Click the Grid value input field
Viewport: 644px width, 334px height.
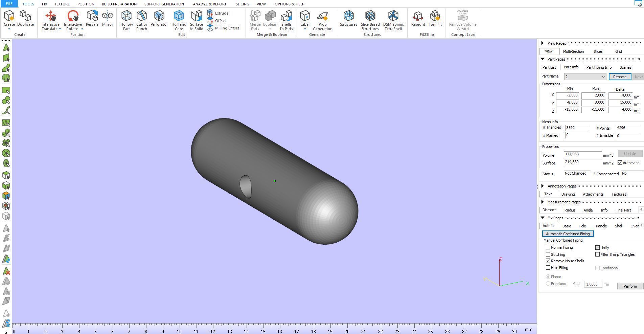[x=593, y=284]
